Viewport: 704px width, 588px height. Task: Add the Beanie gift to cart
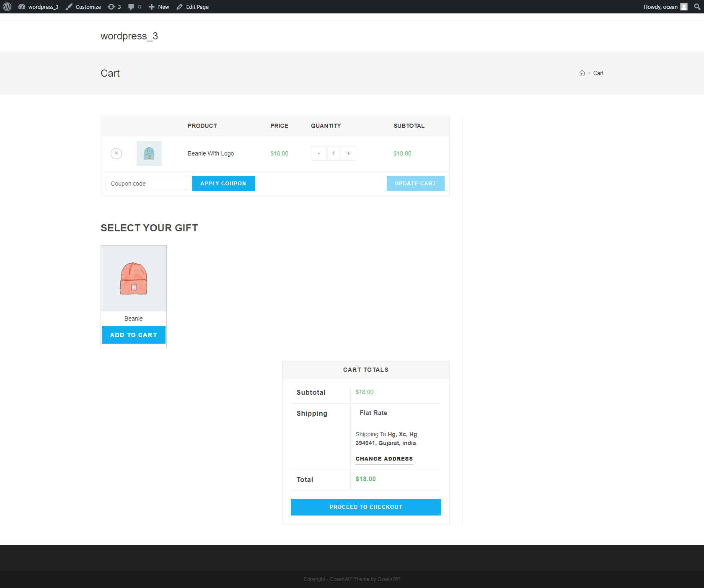click(x=134, y=335)
